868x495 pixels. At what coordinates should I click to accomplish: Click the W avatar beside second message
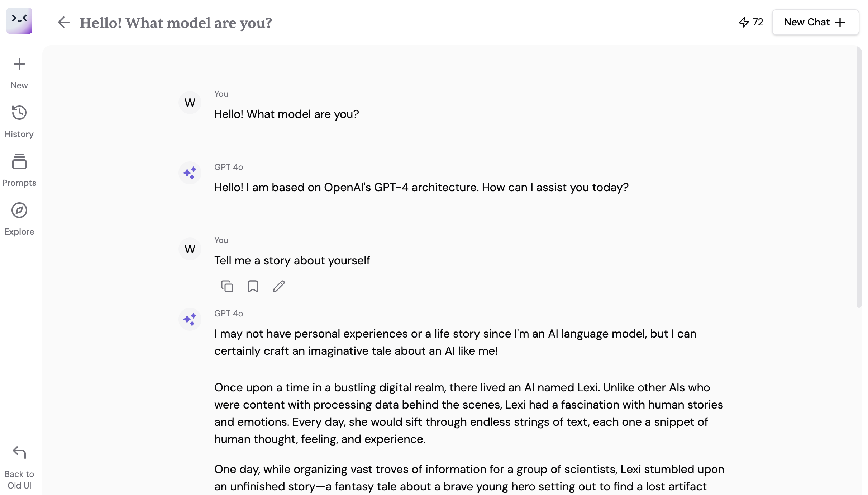click(x=190, y=249)
